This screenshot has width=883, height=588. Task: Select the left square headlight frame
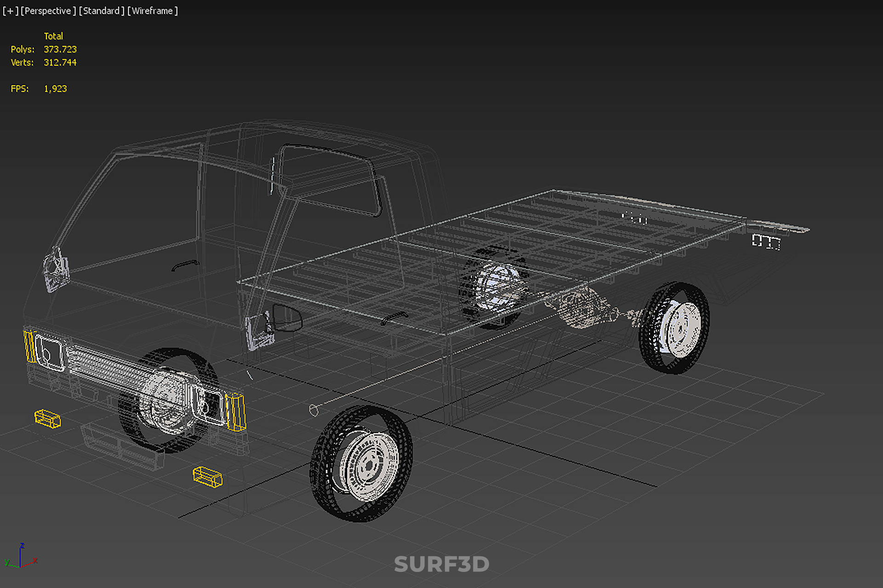pyautogui.click(x=50, y=353)
